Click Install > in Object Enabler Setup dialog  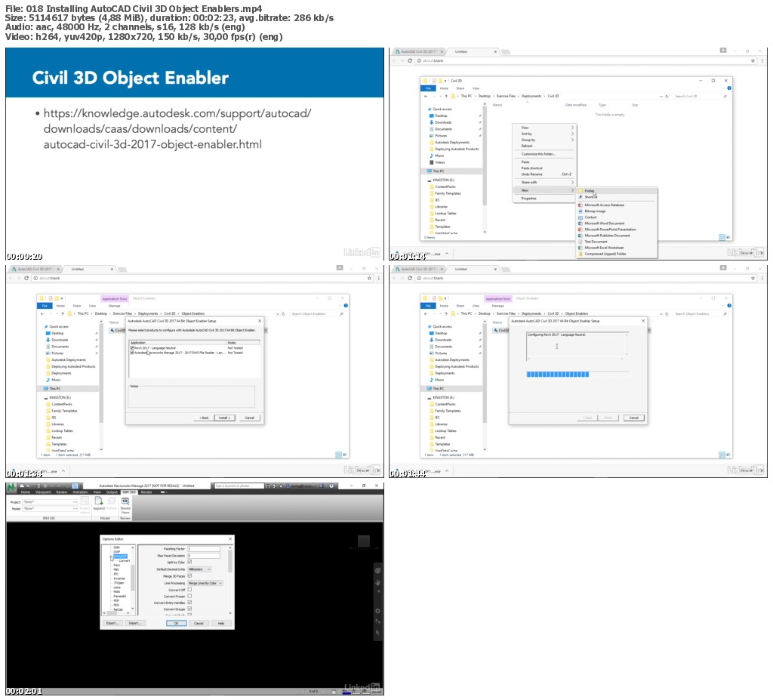pyautogui.click(x=224, y=418)
